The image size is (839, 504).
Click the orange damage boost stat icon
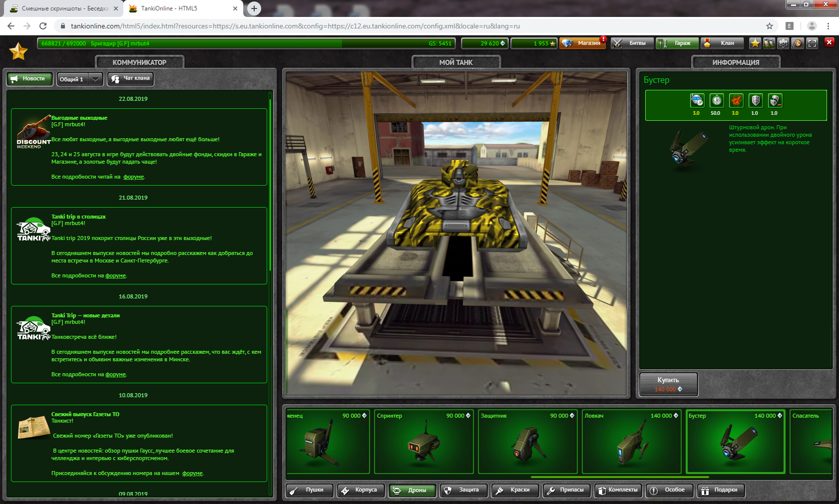(x=736, y=101)
